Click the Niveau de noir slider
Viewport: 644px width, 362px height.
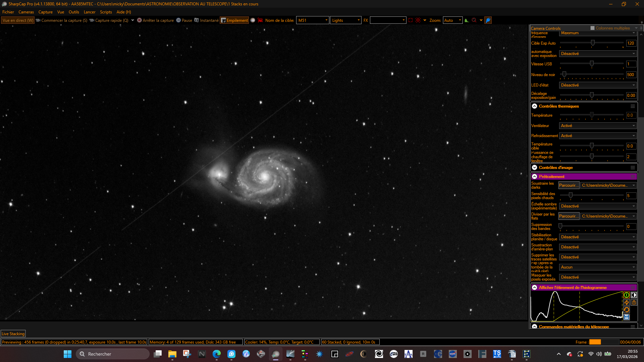pyautogui.click(x=592, y=74)
